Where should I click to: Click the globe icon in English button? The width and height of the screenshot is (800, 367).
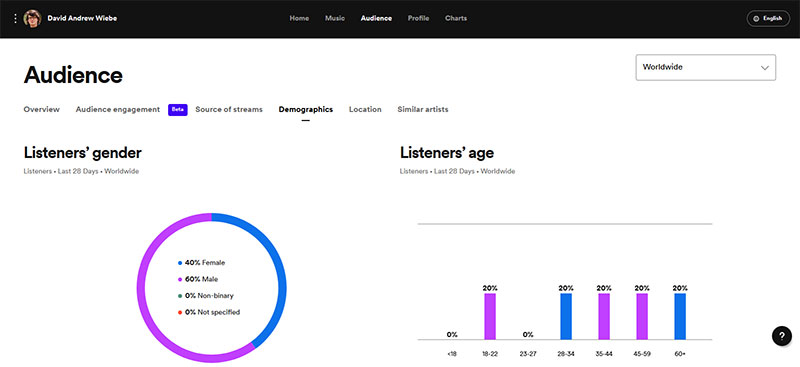[x=756, y=18]
